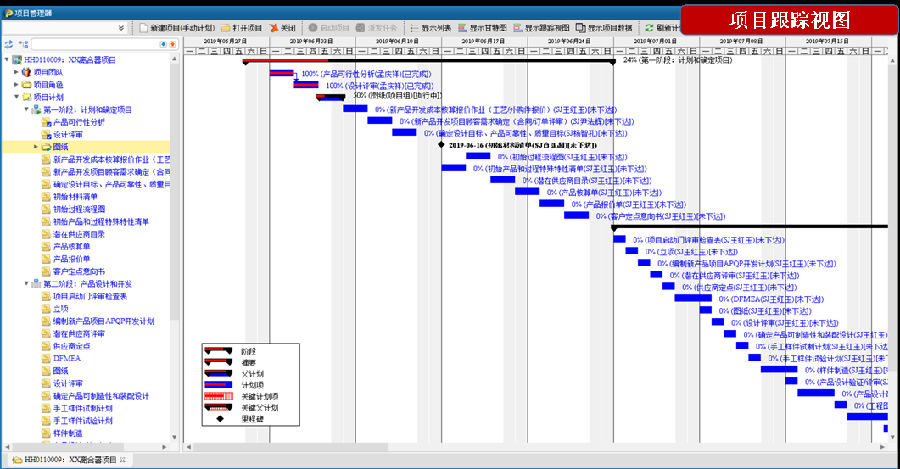The width and height of the screenshot is (900, 469).
Task: Click the 父计划 symbol in the legend
Action: click(218, 374)
